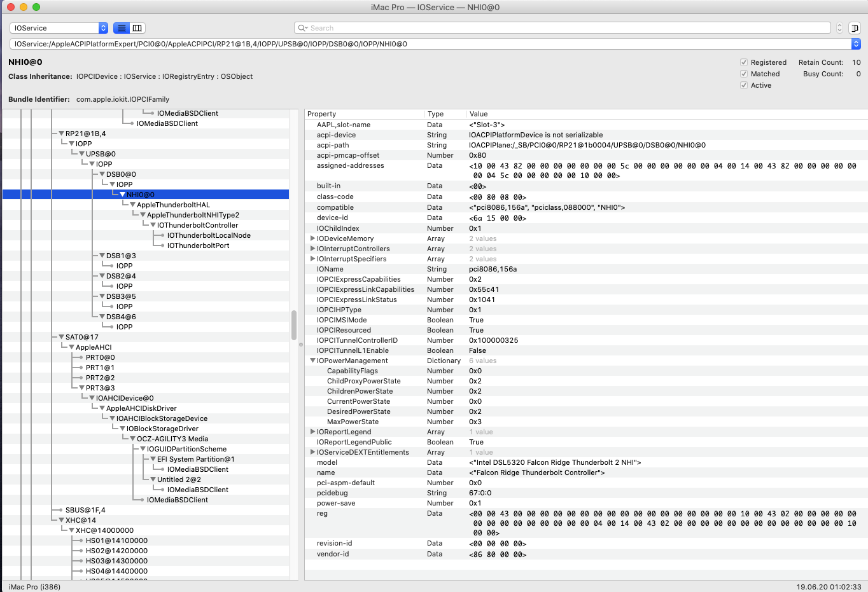Open the IOService plane dropdown

coord(59,28)
